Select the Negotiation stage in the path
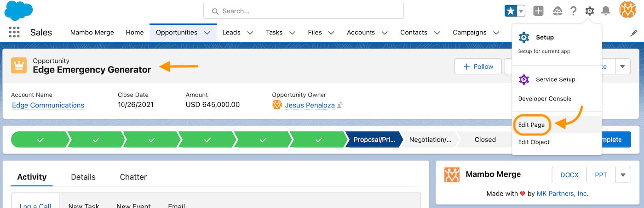Image resolution: width=644 pixels, height=208 pixels. pyautogui.click(x=430, y=140)
